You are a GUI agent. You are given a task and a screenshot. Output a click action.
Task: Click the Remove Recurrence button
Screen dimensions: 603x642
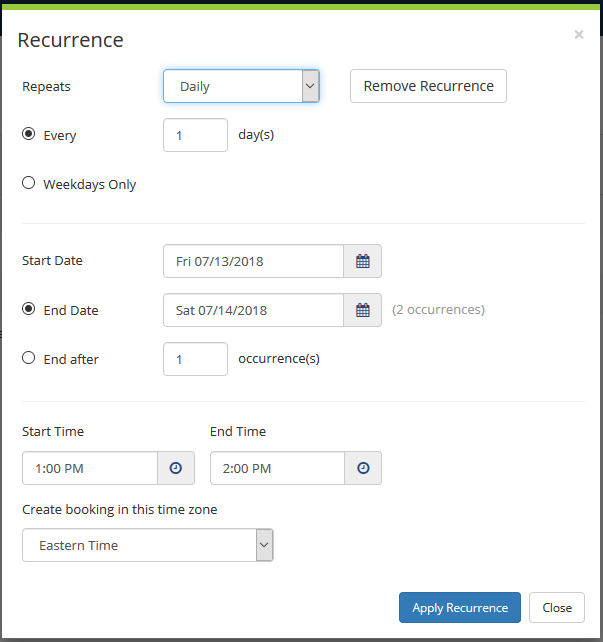click(428, 86)
